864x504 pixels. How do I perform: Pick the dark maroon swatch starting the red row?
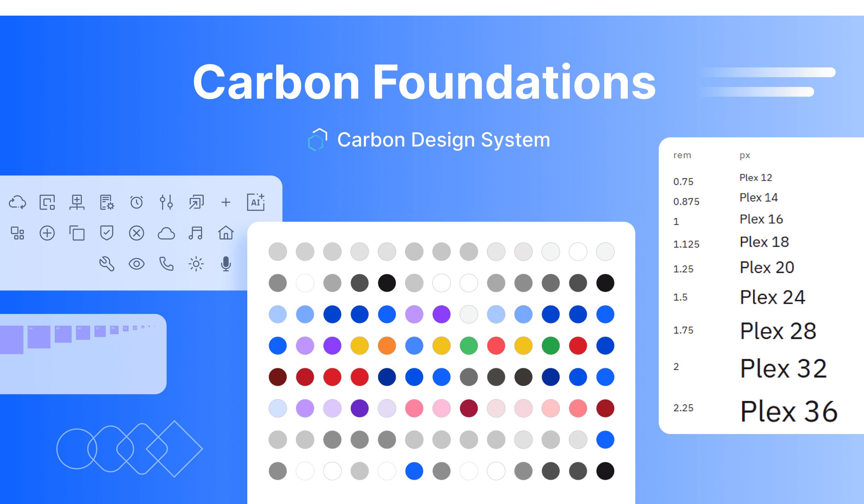(x=278, y=377)
